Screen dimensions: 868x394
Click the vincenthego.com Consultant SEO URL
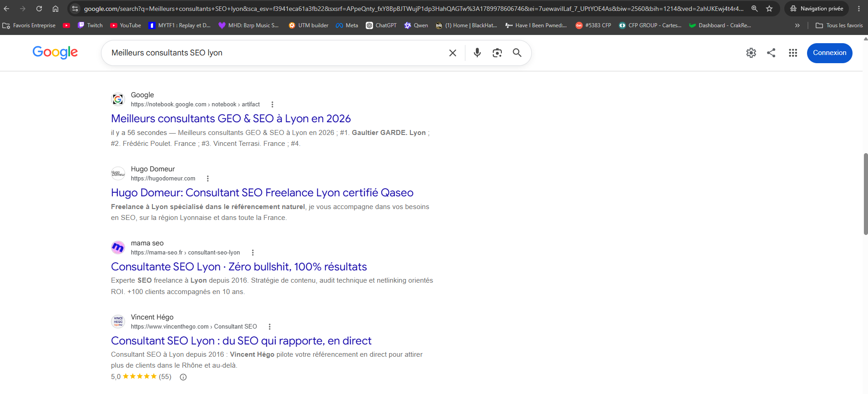[x=194, y=327]
